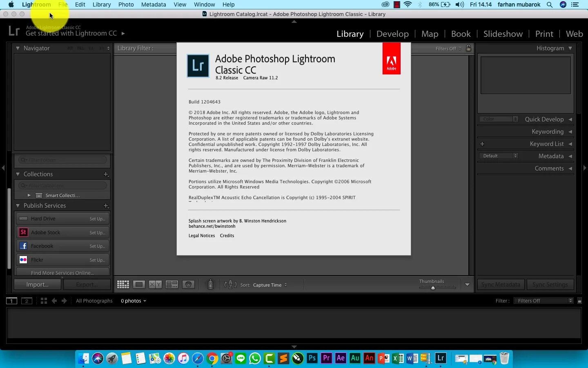The height and width of the screenshot is (368, 588).
Task: Go forward with filmstrip right arrow
Action: [x=64, y=301]
